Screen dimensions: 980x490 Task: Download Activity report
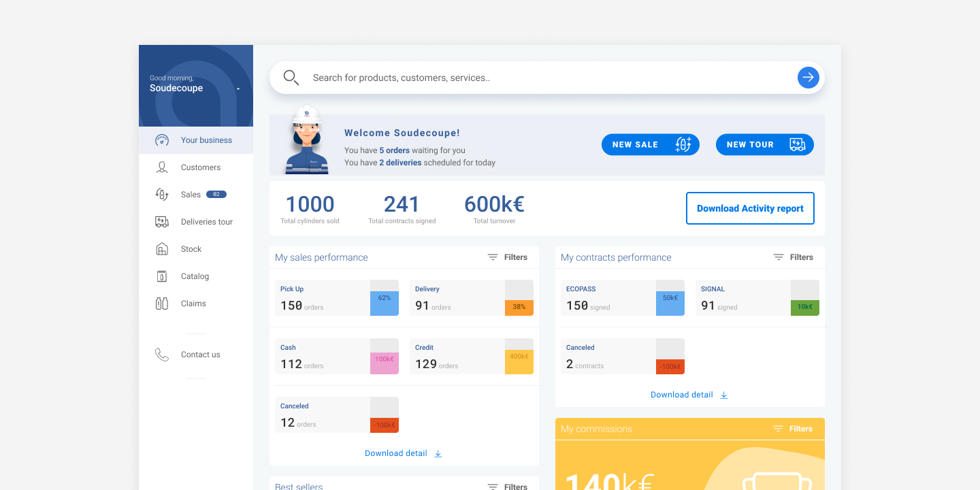(x=750, y=208)
